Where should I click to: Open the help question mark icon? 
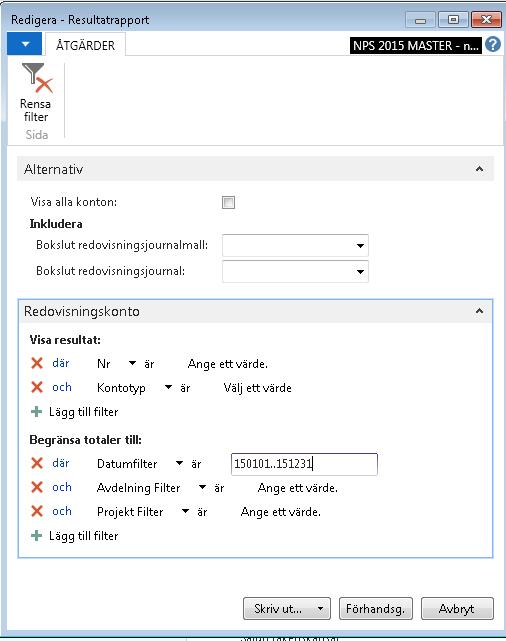pyautogui.click(x=493, y=44)
